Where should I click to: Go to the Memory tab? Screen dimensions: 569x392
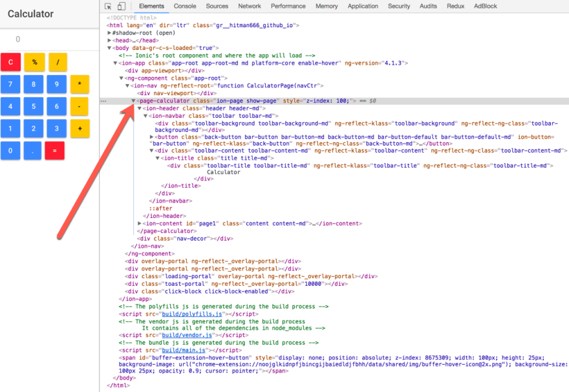pyautogui.click(x=327, y=6)
